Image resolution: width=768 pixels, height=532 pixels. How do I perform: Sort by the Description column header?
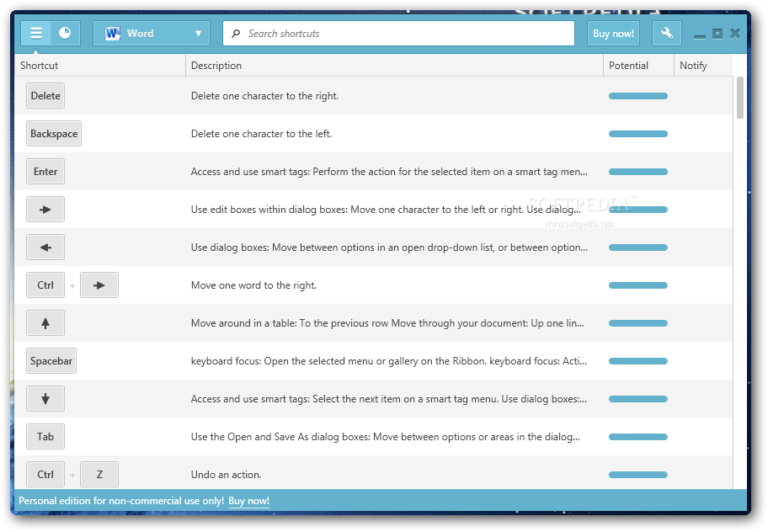pyautogui.click(x=394, y=66)
